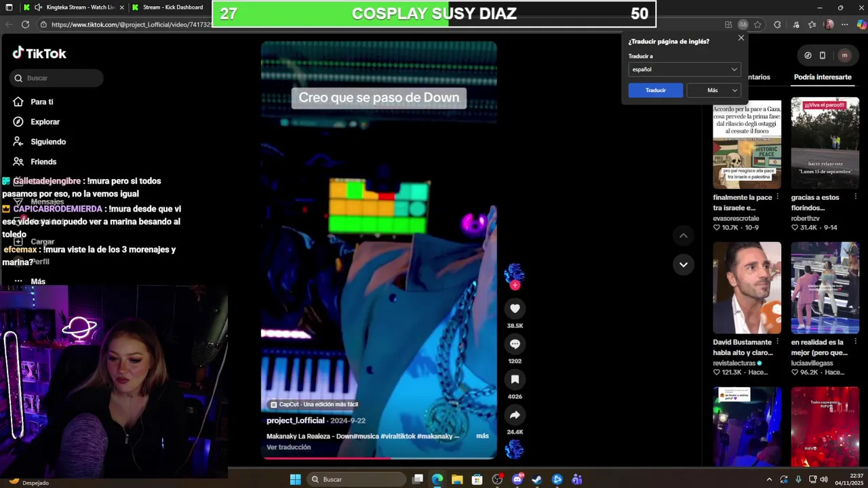Switch to Kick Dashboard browser tab

tap(172, 7)
